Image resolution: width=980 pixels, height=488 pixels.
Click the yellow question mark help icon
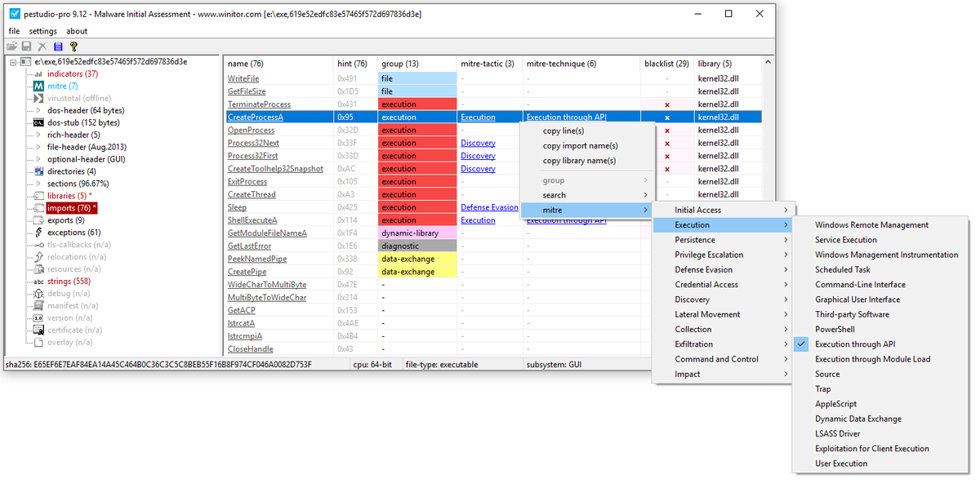[73, 47]
